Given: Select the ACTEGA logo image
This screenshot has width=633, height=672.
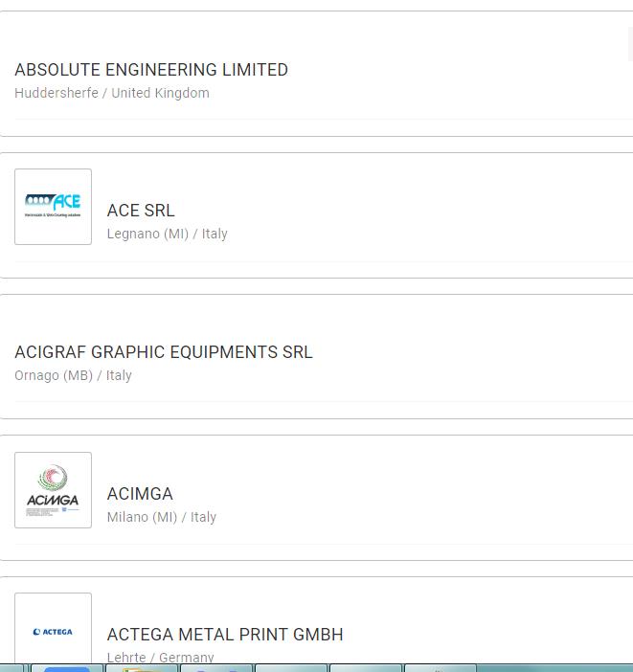Looking at the screenshot, I should (x=53, y=630).
